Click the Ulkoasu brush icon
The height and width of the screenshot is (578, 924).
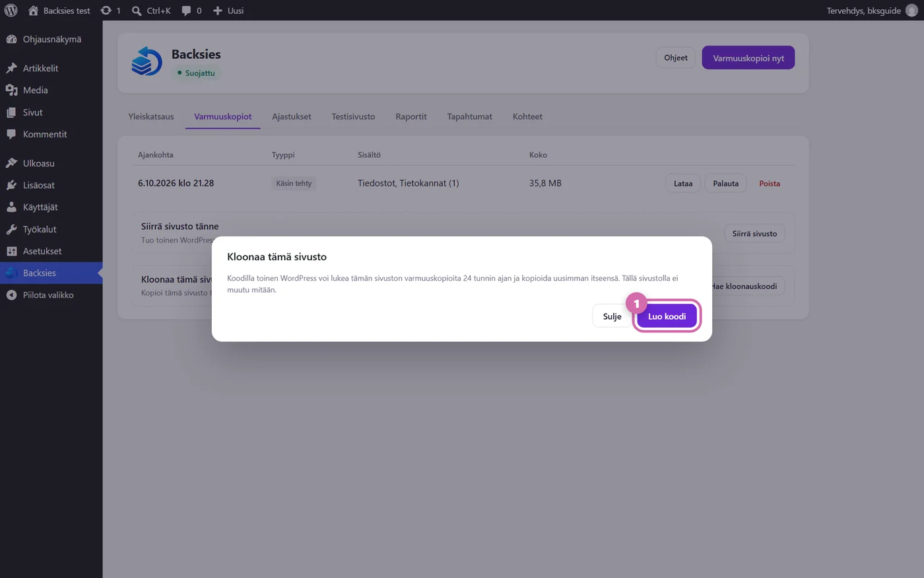pos(11,163)
